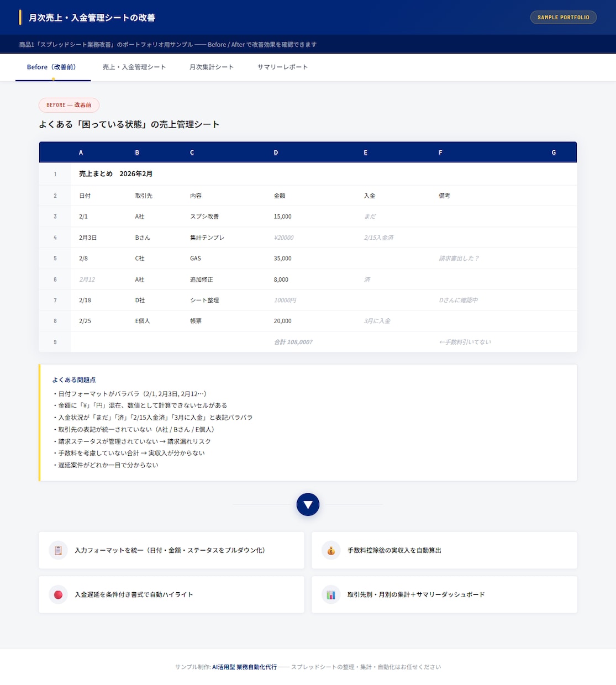
Task: Select column header D in the sheet
Action: [x=276, y=152]
